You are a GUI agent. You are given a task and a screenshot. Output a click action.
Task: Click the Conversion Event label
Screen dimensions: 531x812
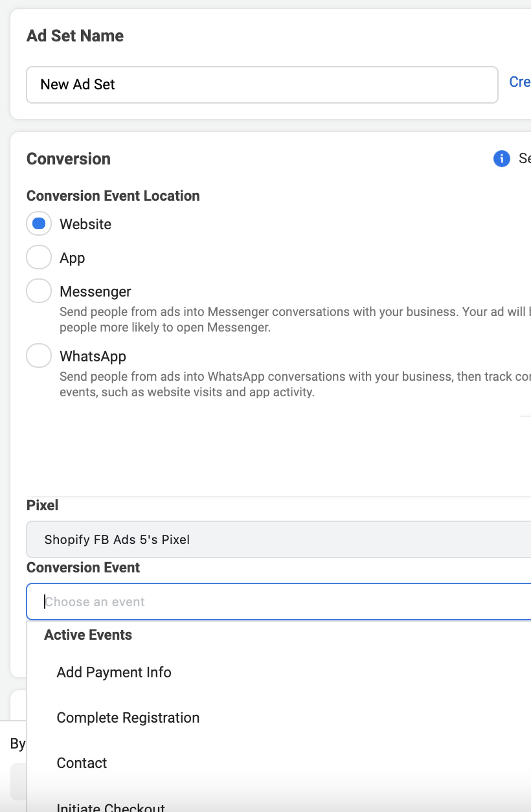[83, 567]
